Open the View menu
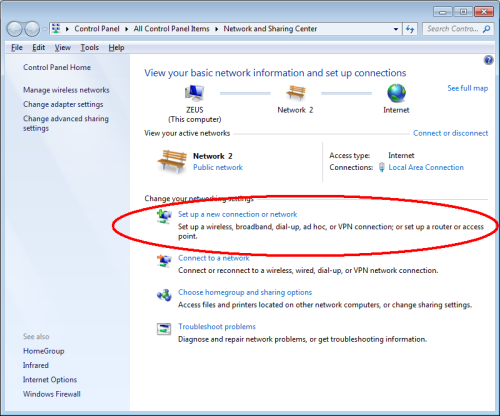500x416 pixels. point(63,48)
